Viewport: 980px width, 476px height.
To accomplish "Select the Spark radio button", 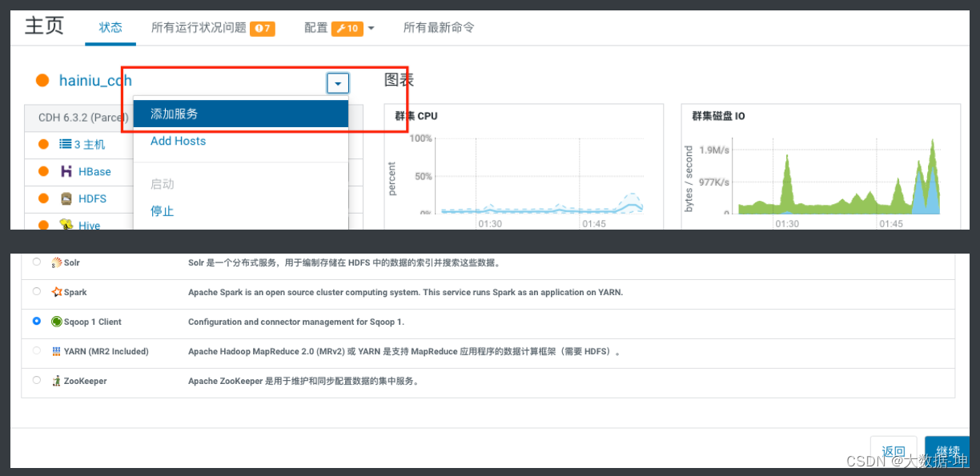I will click(x=37, y=291).
